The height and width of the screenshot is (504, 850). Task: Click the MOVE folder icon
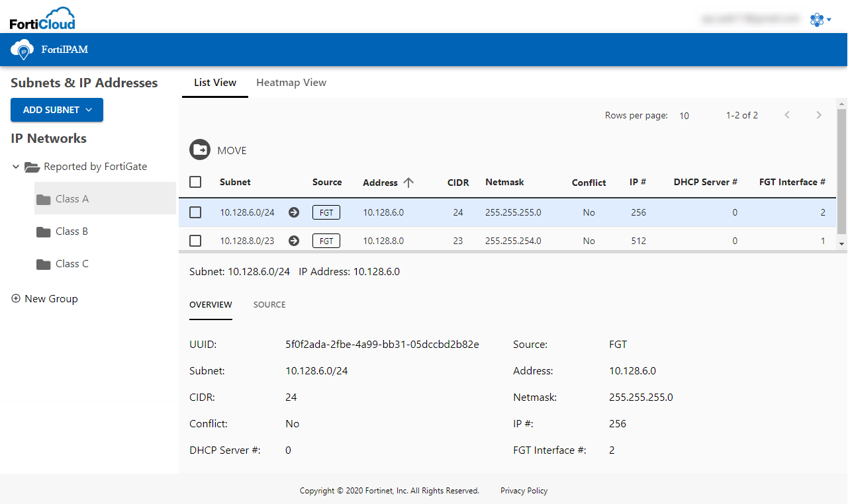pos(200,150)
